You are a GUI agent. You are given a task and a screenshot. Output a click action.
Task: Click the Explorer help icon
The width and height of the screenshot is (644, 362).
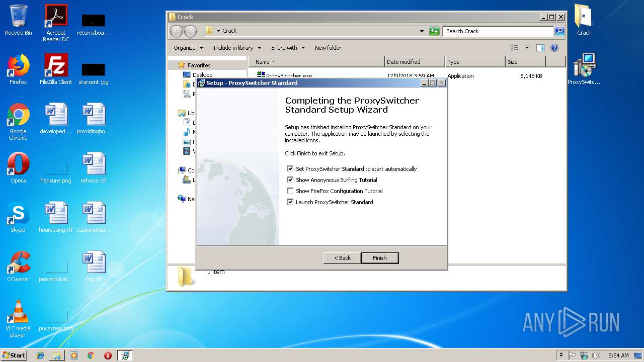click(x=554, y=48)
